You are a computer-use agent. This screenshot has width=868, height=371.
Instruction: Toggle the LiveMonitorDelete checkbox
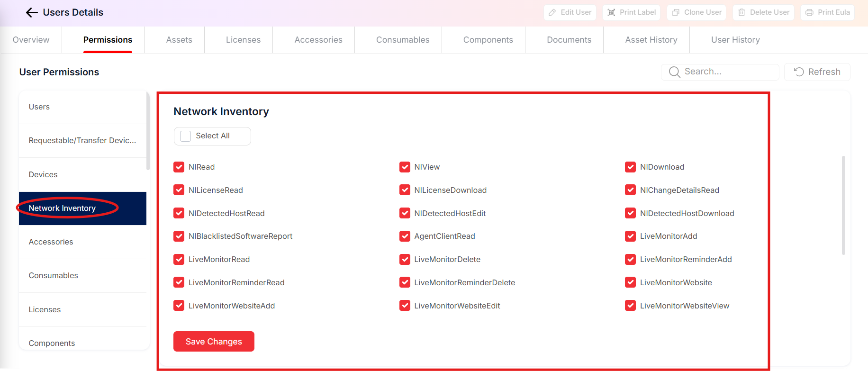(x=405, y=259)
